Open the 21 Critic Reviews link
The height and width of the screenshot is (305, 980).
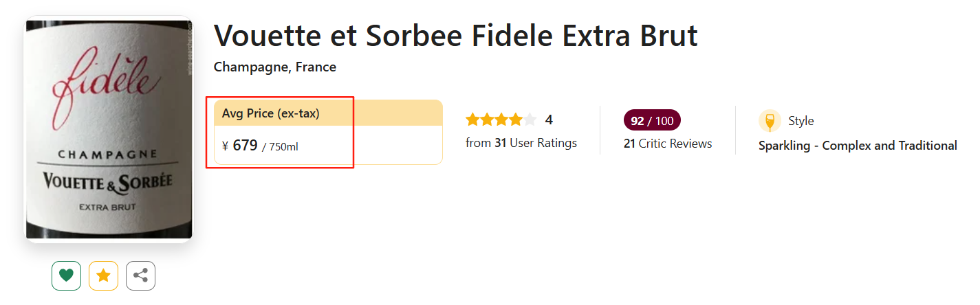coord(668,144)
